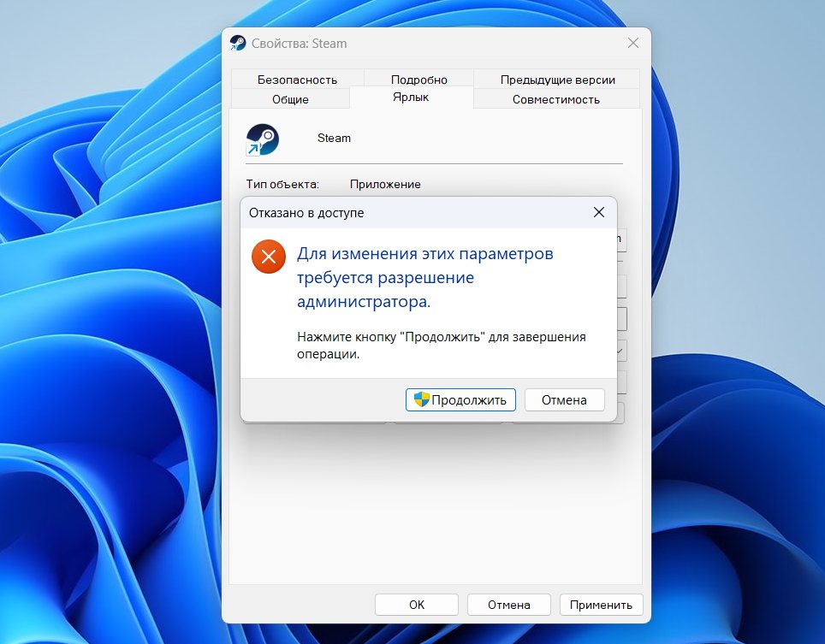The width and height of the screenshot is (825, 644).
Task: Close the Отказано в доступе dialog
Action: 599,212
